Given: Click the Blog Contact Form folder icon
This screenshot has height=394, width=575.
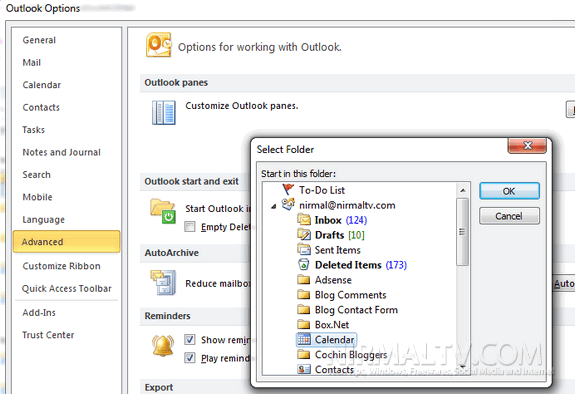Looking at the screenshot, I should coord(304,310).
